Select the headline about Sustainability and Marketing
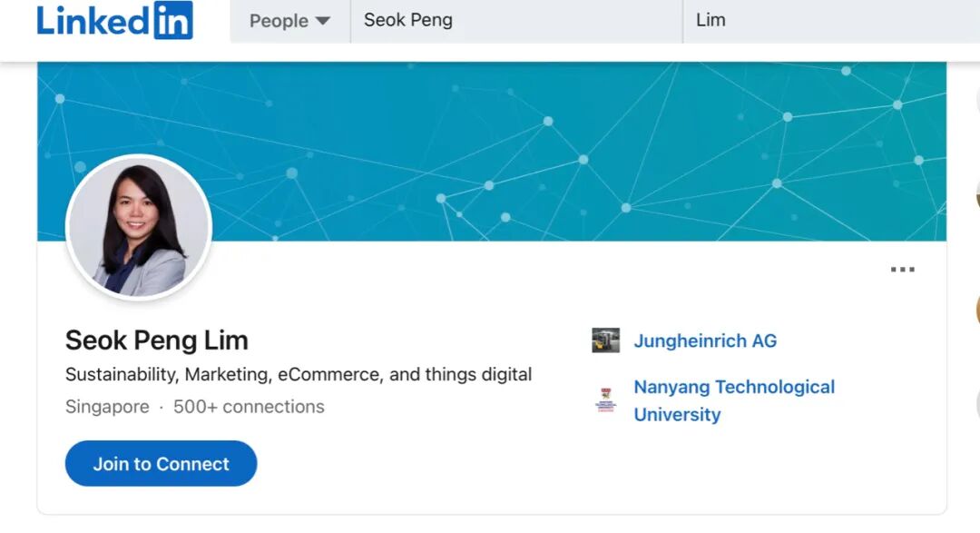 click(299, 374)
